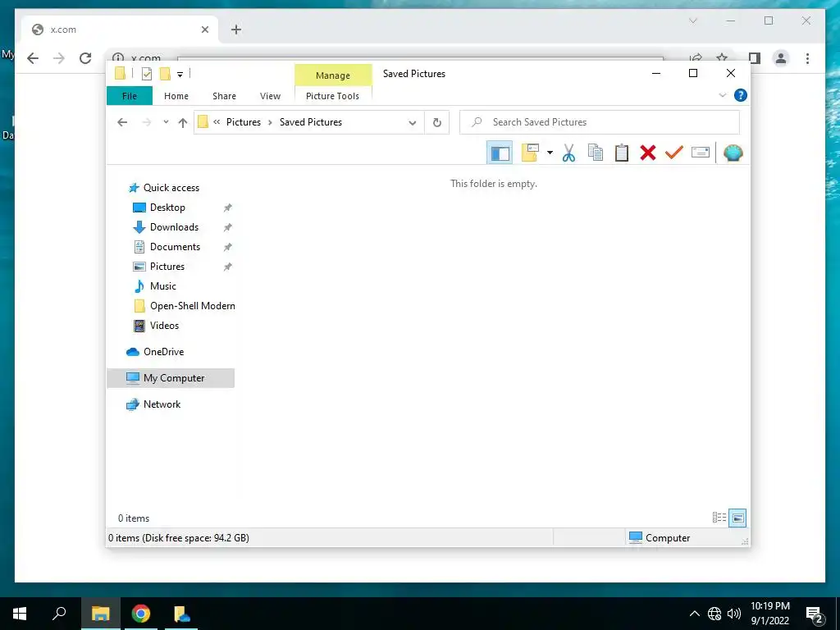Screen dimensions: 840x630
Task: Select Quick access in navigation pane
Action: (171, 188)
